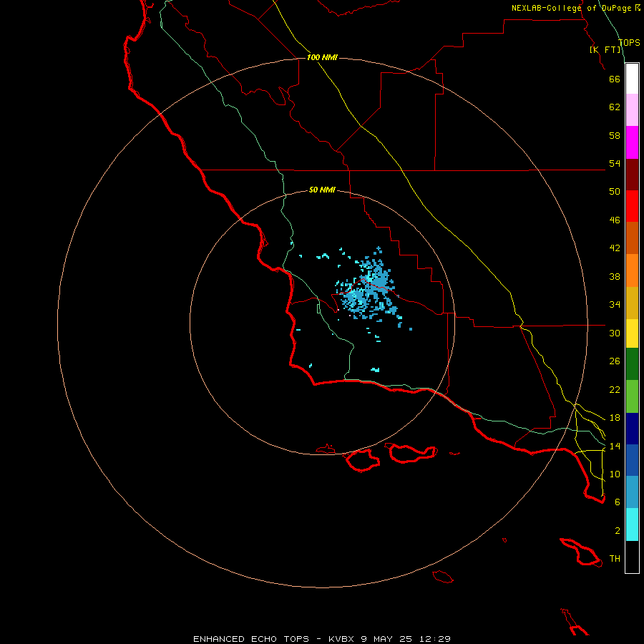Choose the legend value 30

[615, 333]
